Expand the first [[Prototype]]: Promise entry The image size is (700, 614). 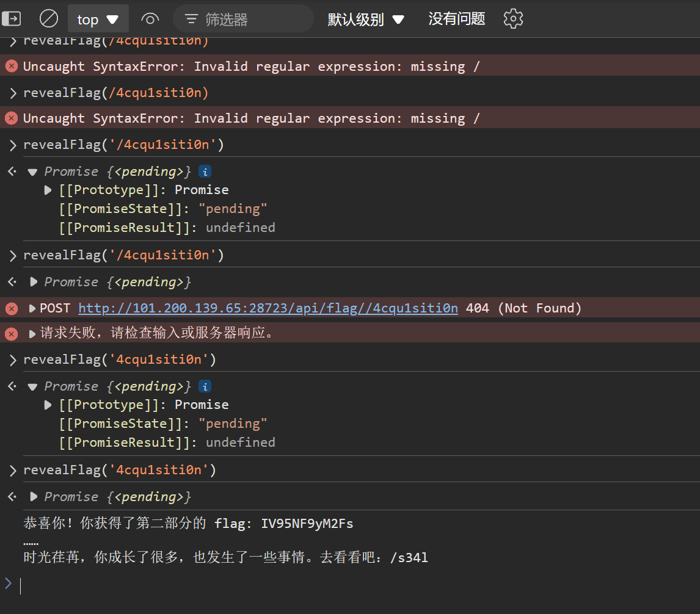pos(48,190)
